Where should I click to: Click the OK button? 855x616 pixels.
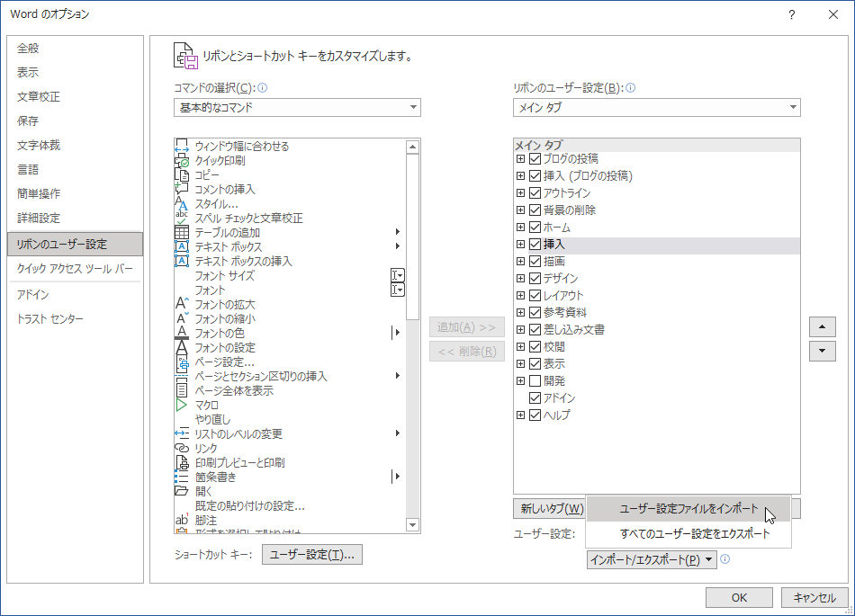(739, 597)
